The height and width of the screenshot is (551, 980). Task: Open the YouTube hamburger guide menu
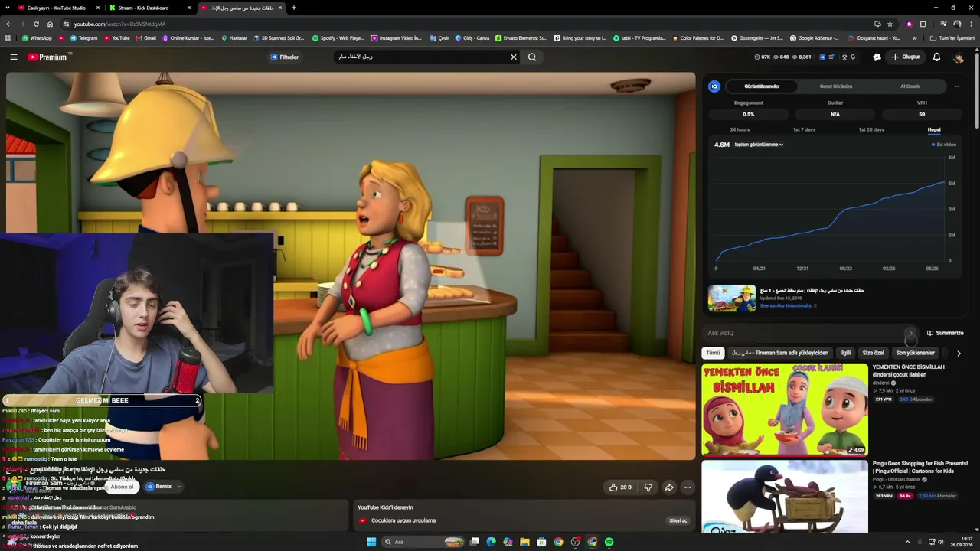point(13,57)
